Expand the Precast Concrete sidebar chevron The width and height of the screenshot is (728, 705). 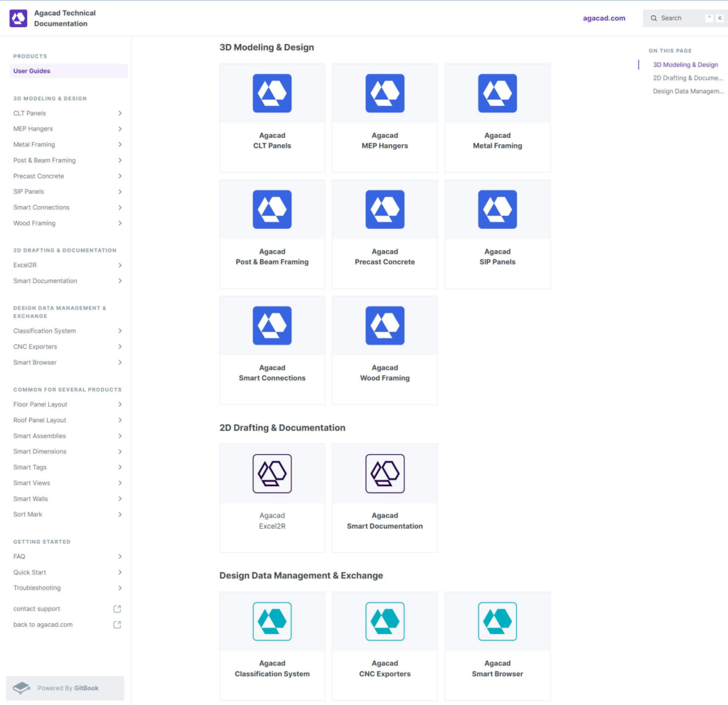[x=119, y=176]
